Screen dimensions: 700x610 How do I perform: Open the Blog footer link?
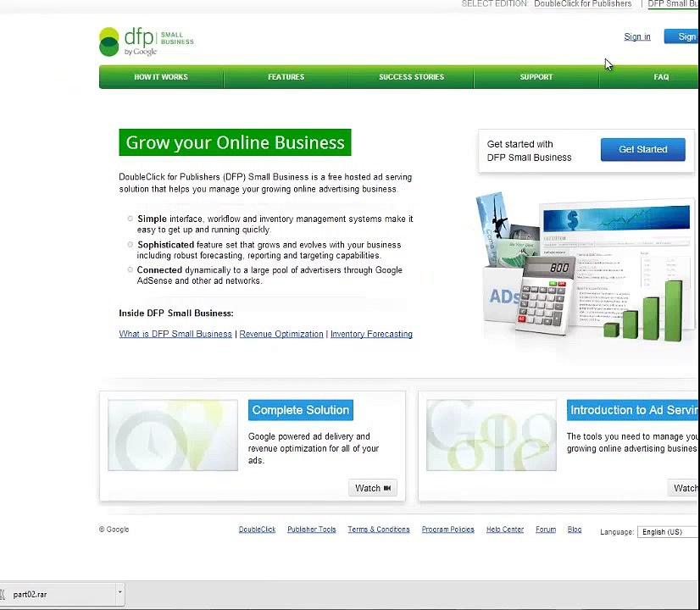[574, 530]
